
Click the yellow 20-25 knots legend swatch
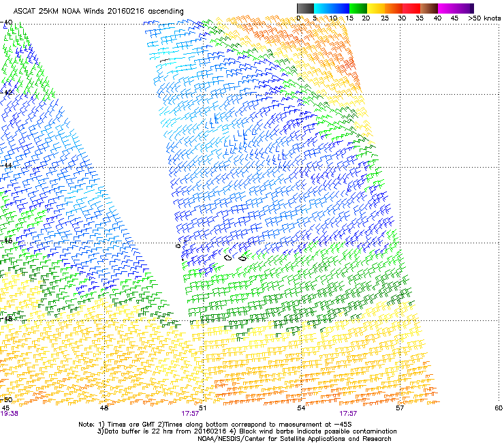point(376,8)
